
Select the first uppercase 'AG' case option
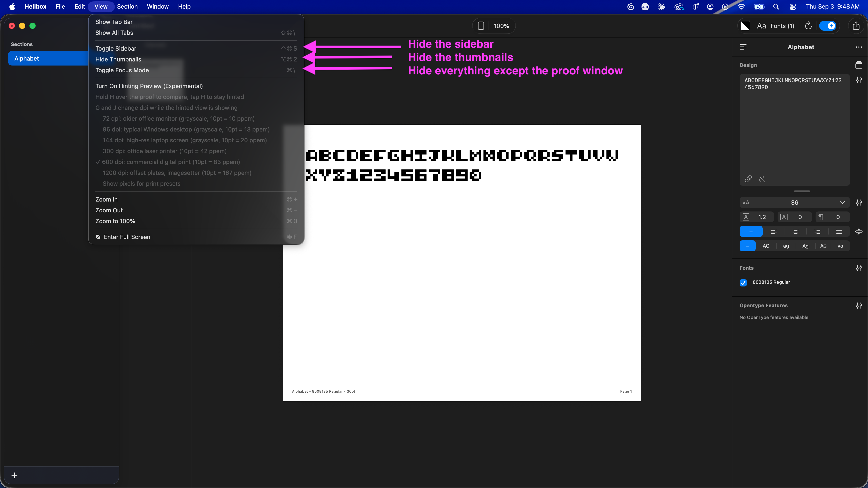(766, 246)
